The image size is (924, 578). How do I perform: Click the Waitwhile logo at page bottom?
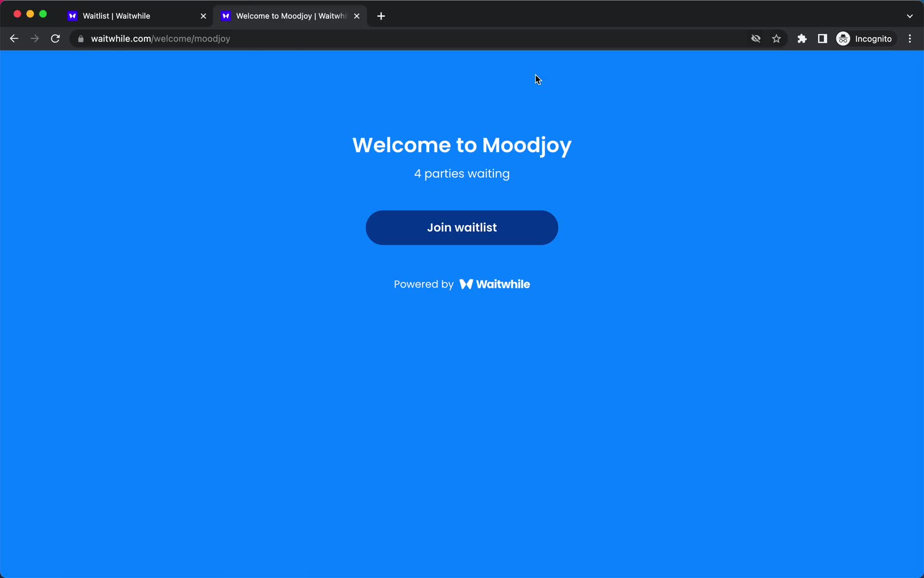[x=496, y=284]
